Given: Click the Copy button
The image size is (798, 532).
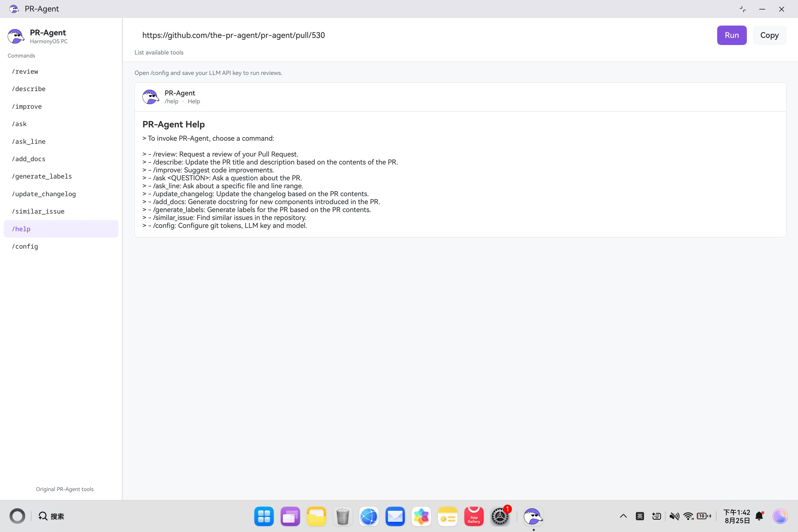Looking at the screenshot, I should (769, 35).
